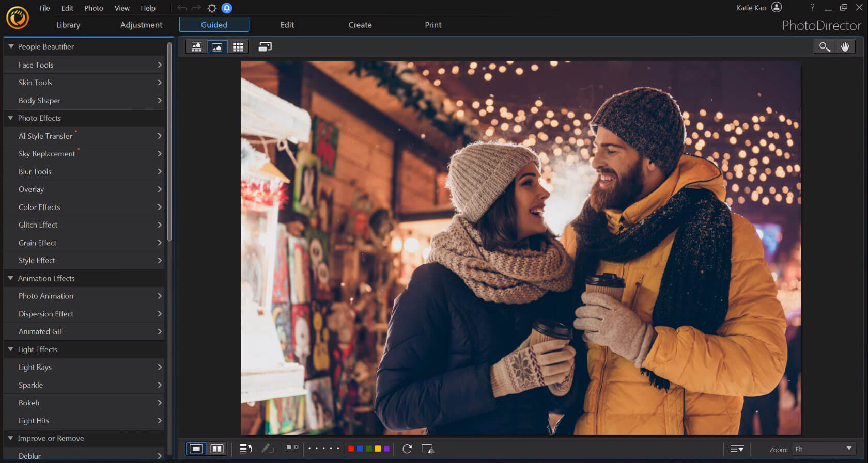
Task: Switch to the Adjustment tab
Action: point(141,25)
